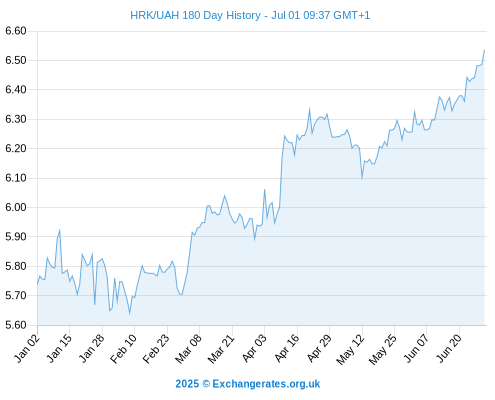Viewport: 495px width, 400px height.
Task: Click the chart's final peak data point
Action: [x=484, y=50]
